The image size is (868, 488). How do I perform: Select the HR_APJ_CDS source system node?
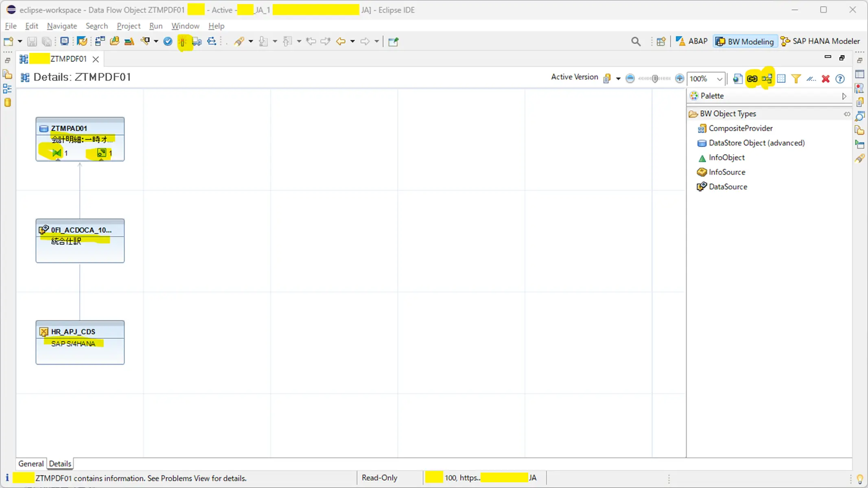tap(80, 342)
